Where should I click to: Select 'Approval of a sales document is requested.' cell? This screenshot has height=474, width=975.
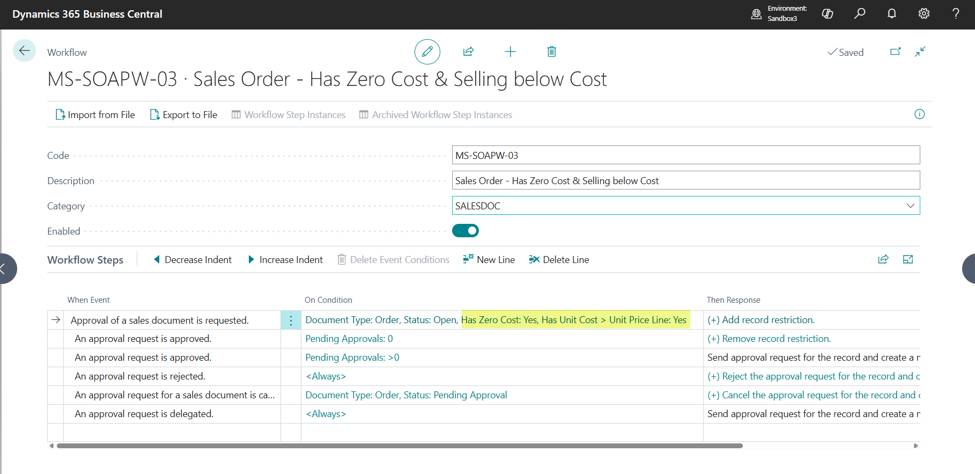[172, 320]
